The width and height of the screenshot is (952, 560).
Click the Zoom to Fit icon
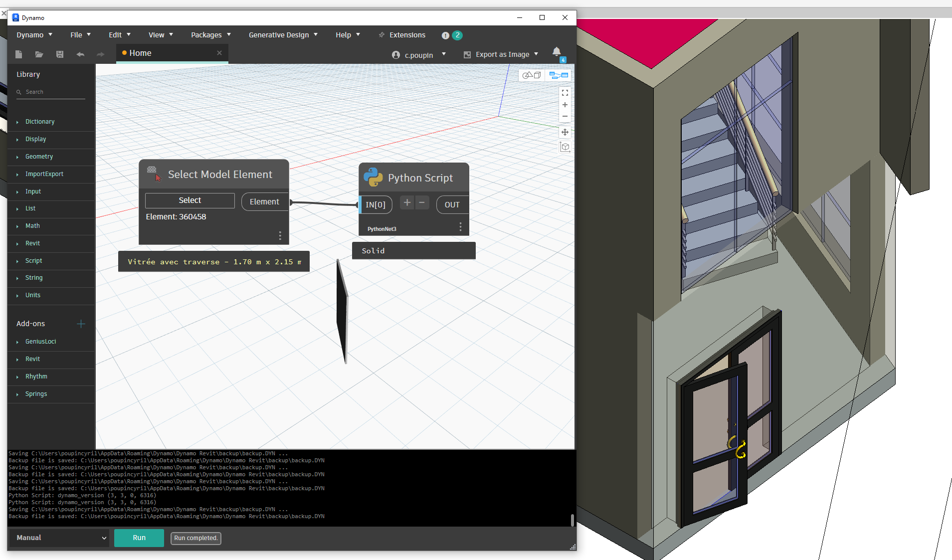pos(565,93)
